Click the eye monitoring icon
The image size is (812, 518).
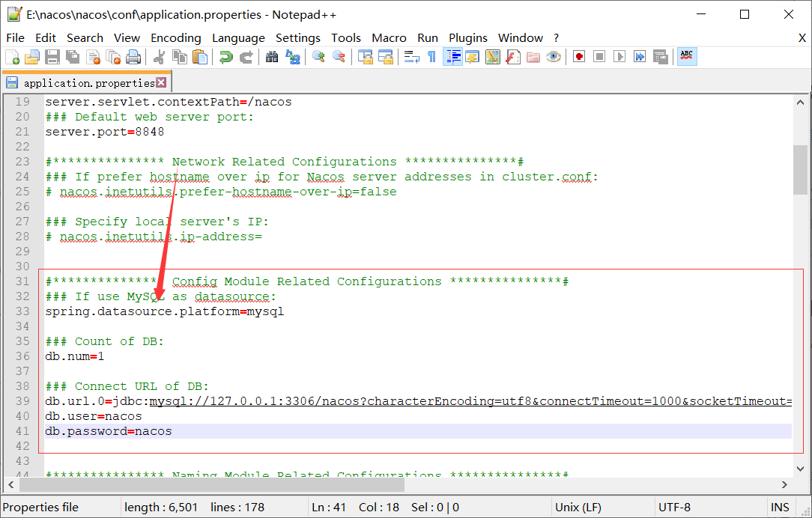pyautogui.click(x=553, y=56)
